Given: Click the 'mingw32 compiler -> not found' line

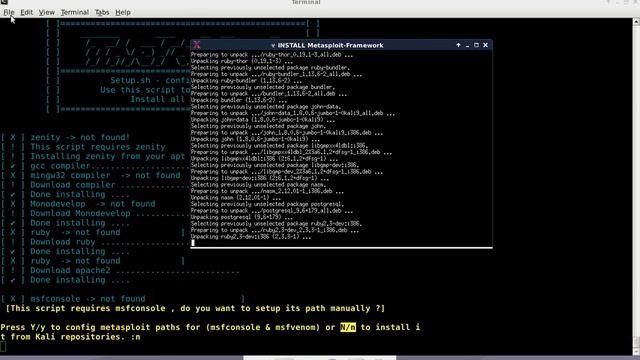Looking at the screenshot, I should click(105, 175).
